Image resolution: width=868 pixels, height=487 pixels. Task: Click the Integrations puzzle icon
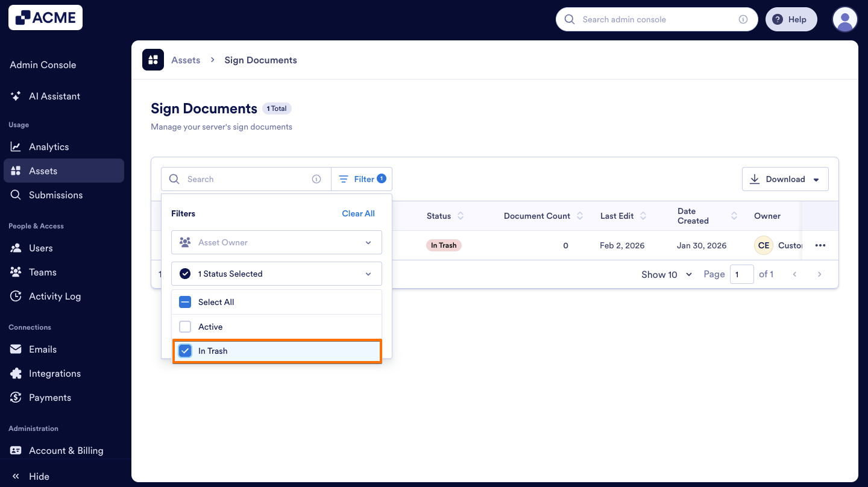tap(16, 373)
